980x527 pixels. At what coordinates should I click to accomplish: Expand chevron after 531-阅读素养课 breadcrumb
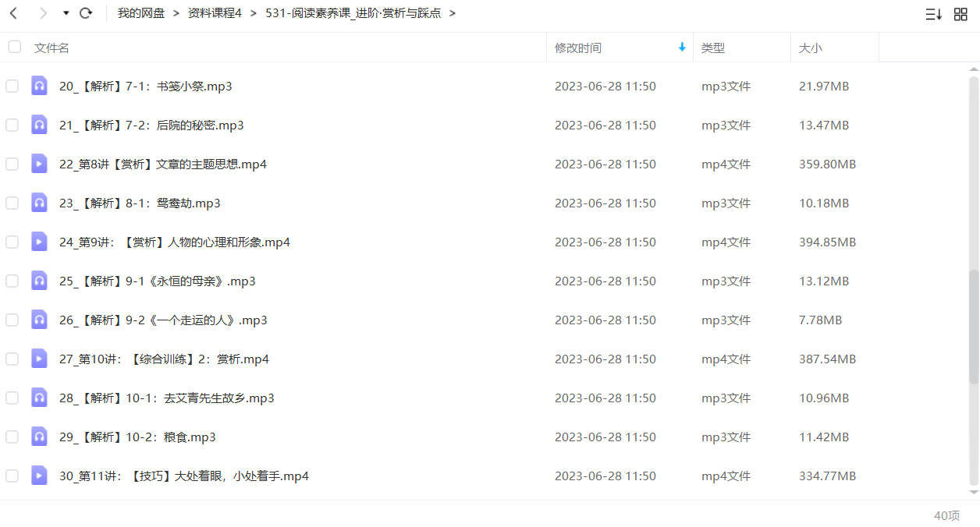pyautogui.click(x=453, y=13)
